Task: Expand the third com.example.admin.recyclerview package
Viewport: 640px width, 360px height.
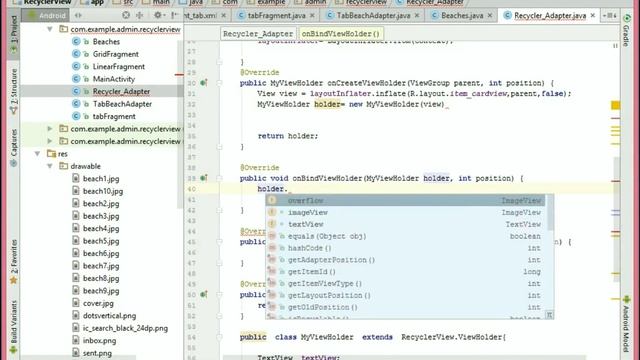Action: coord(50,141)
